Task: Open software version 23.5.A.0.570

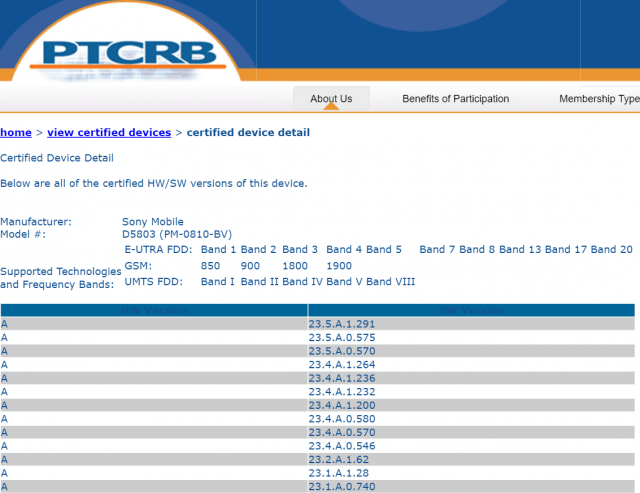Action: pos(342,351)
